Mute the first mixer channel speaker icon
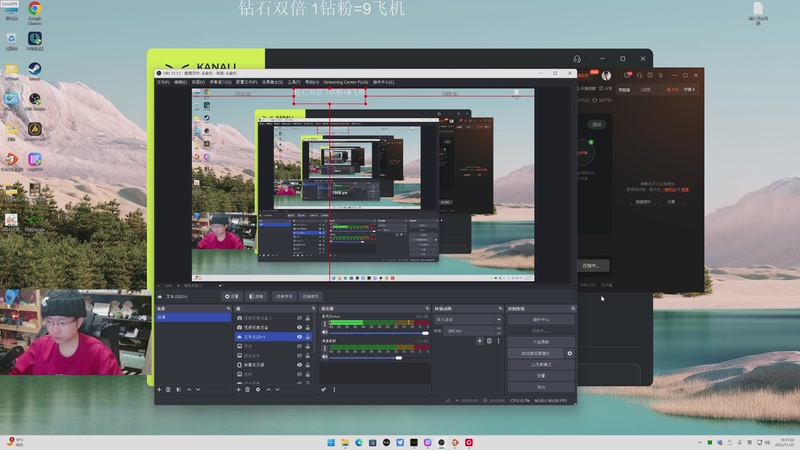The image size is (800, 450). pos(324,332)
